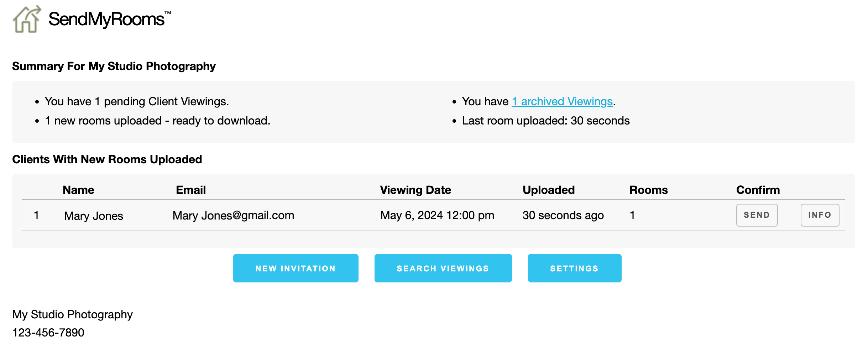Click the Rooms column header
This screenshot has width=868, height=350.
[648, 190]
